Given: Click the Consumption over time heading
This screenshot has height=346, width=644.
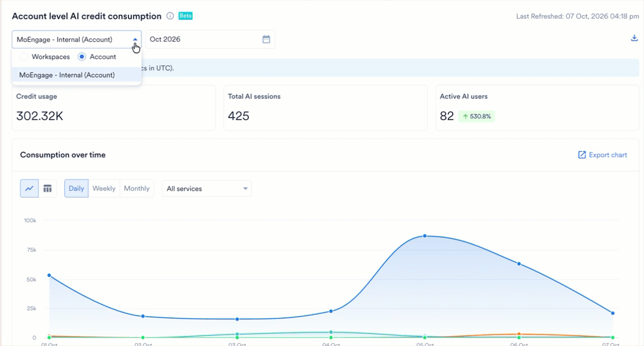Looking at the screenshot, I should point(63,155).
